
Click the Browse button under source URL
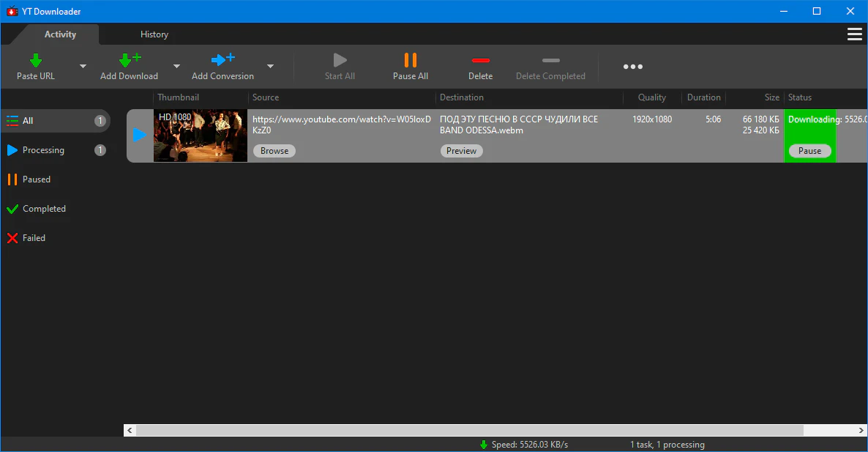coord(274,151)
